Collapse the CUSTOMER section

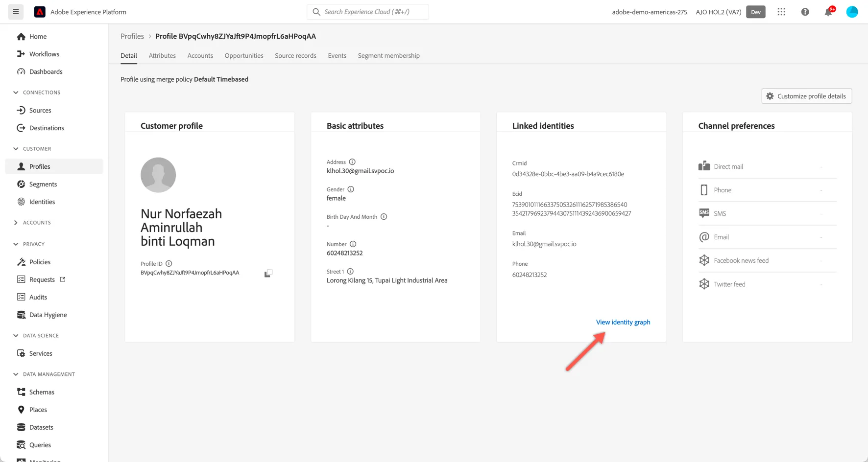[16, 149]
